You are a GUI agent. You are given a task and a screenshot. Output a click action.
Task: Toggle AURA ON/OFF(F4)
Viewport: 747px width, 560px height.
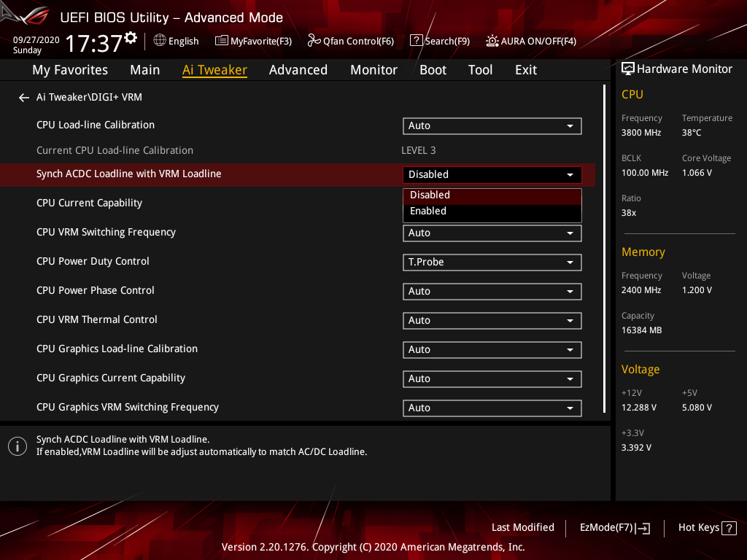pos(531,41)
